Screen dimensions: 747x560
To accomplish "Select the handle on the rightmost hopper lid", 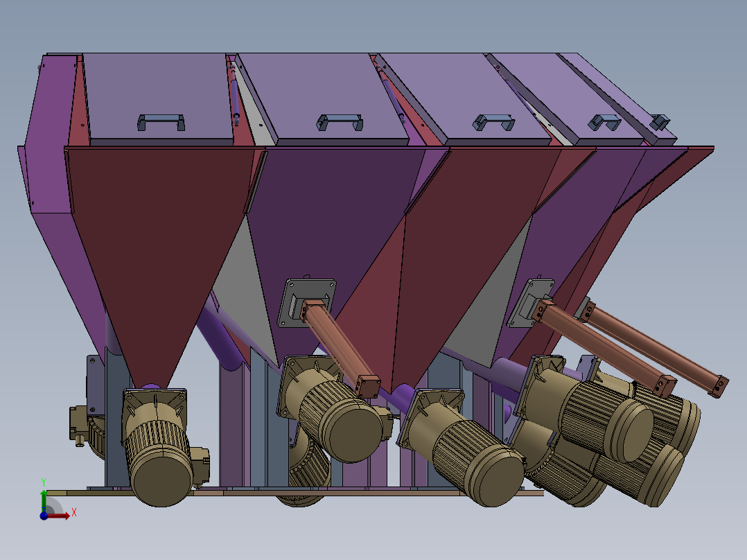I will pyautogui.click(x=660, y=122).
